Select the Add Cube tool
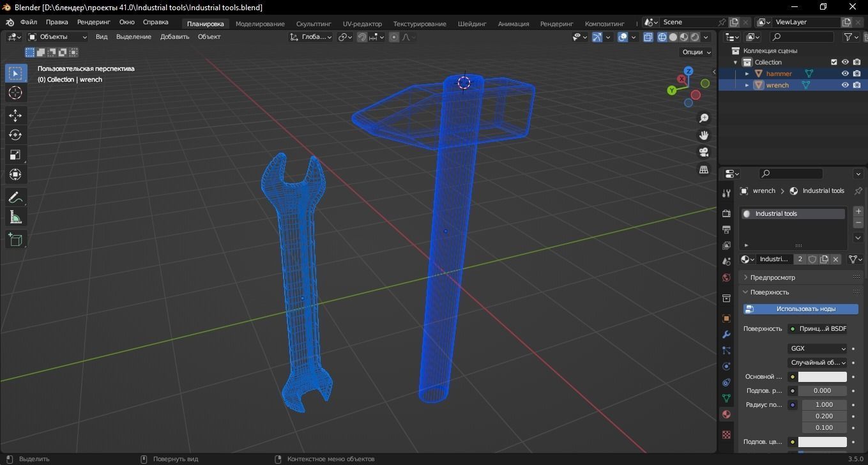The image size is (868, 465). pyautogui.click(x=15, y=240)
